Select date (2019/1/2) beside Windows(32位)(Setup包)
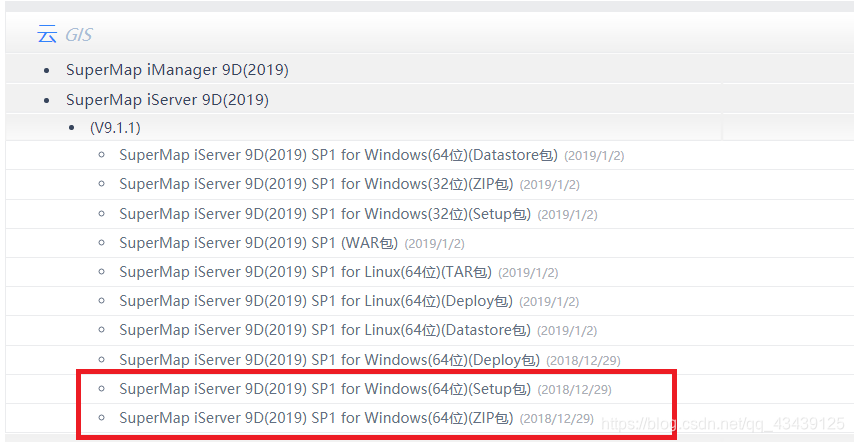854x442 pixels. click(568, 215)
